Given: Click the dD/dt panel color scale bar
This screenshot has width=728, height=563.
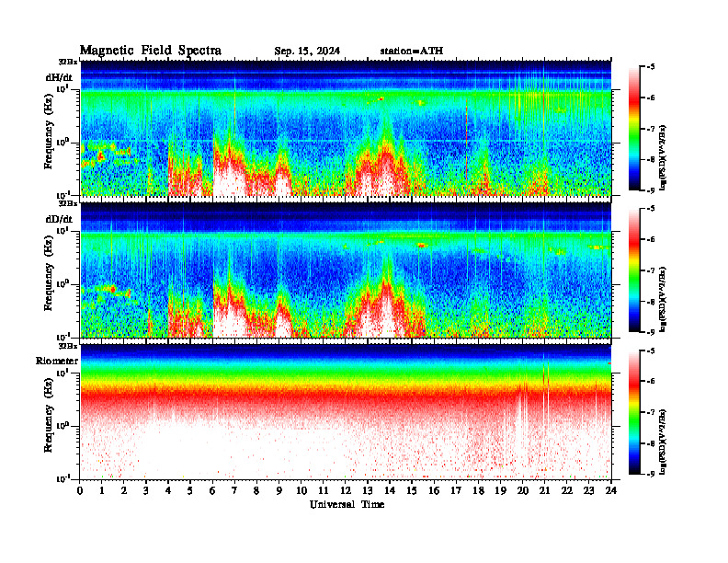Looking at the screenshot, I should coord(634,270).
